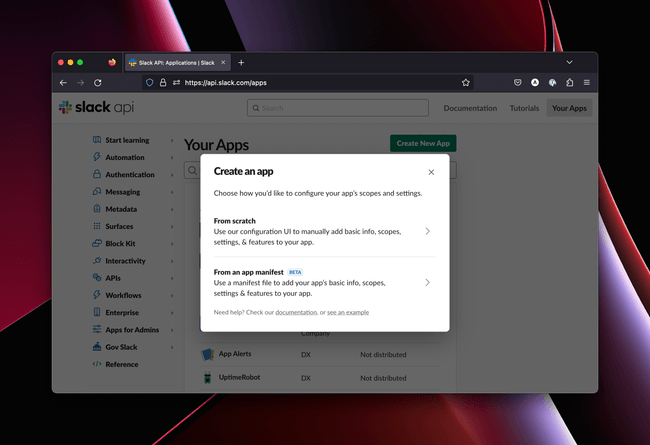Open the App Alerts app row
The image size is (650, 445).
(320, 354)
